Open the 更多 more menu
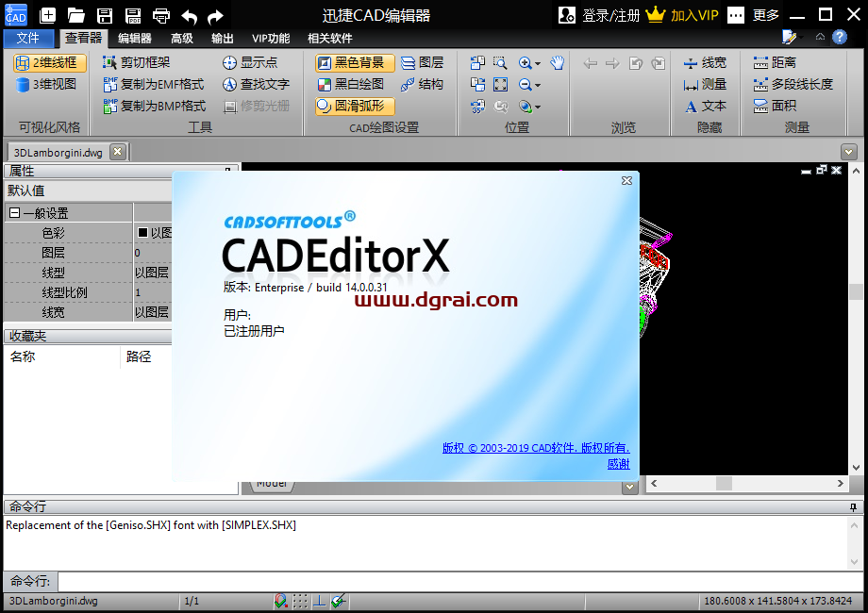The height and width of the screenshot is (613, 868). (754, 15)
